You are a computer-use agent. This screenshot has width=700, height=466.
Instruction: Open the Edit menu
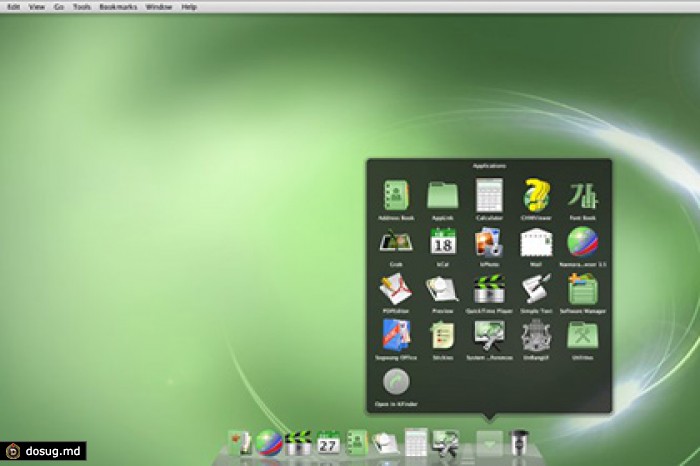click(13, 7)
